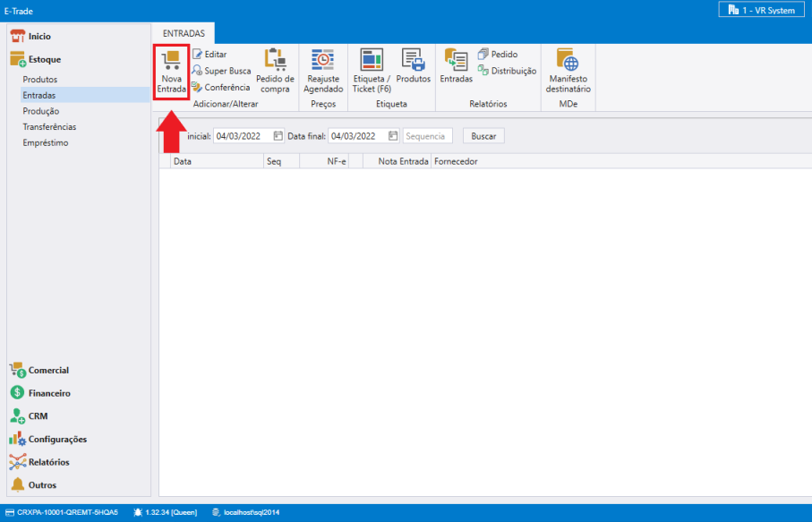Click the version 1.32.34 bug icon
812x522 pixels.
pos(138,512)
